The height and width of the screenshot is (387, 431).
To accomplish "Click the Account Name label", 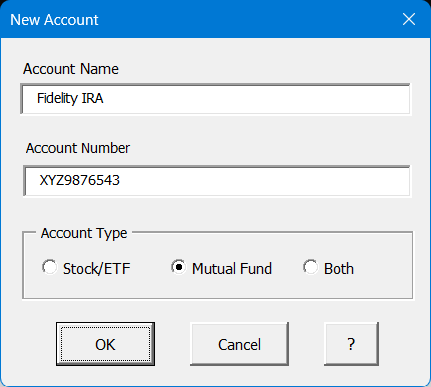I will [x=71, y=69].
